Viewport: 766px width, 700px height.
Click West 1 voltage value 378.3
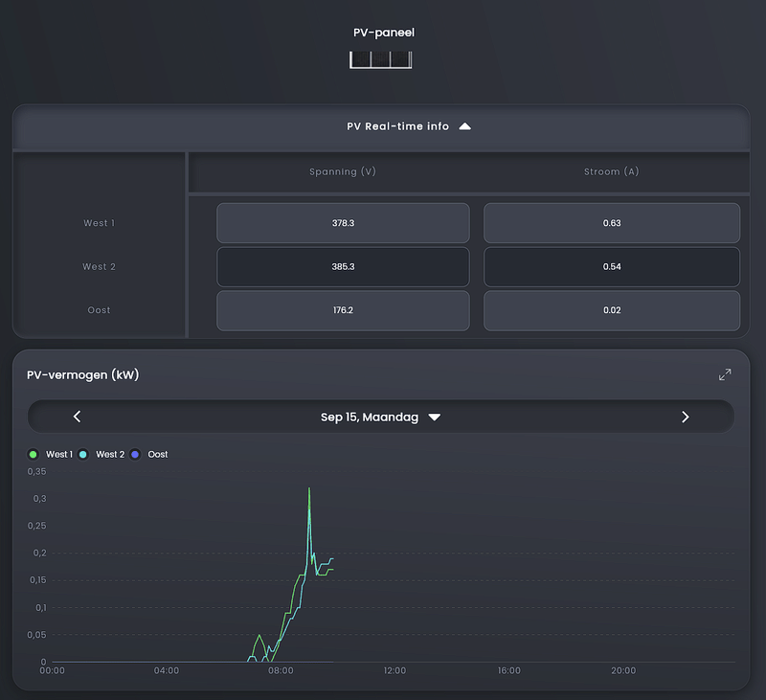click(343, 223)
